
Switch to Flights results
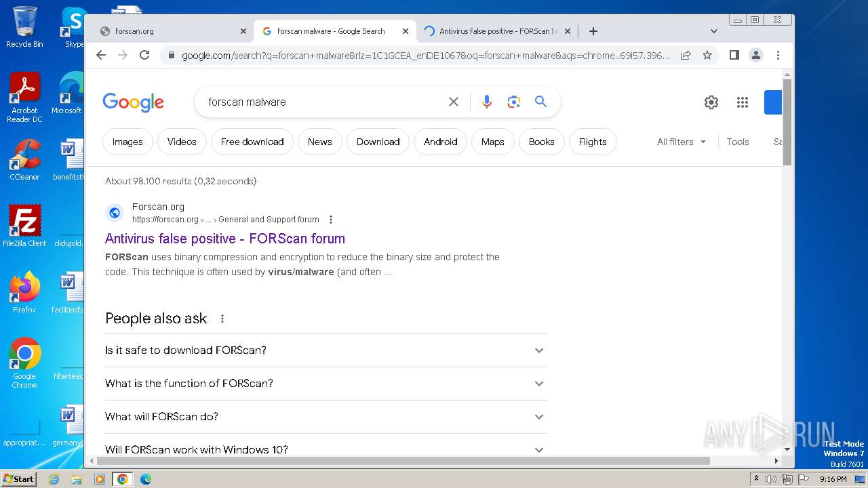coord(593,142)
